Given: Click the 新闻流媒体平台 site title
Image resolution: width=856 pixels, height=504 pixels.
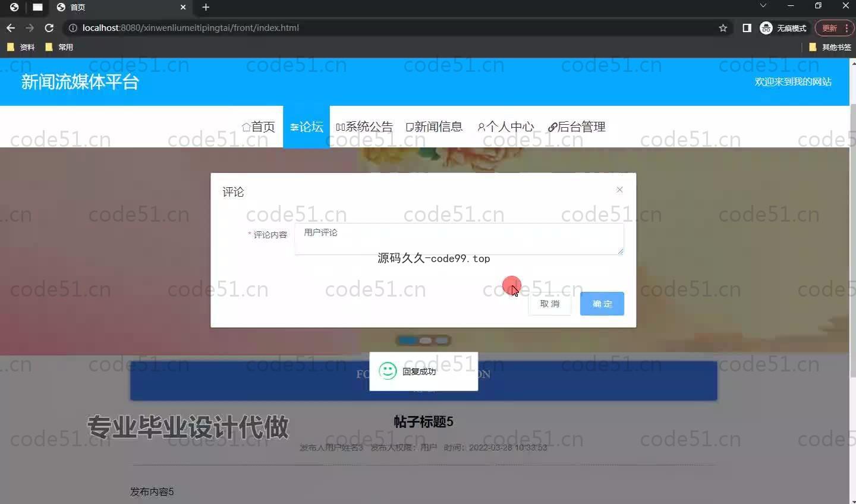Looking at the screenshot, I should [x=80, y=82].
